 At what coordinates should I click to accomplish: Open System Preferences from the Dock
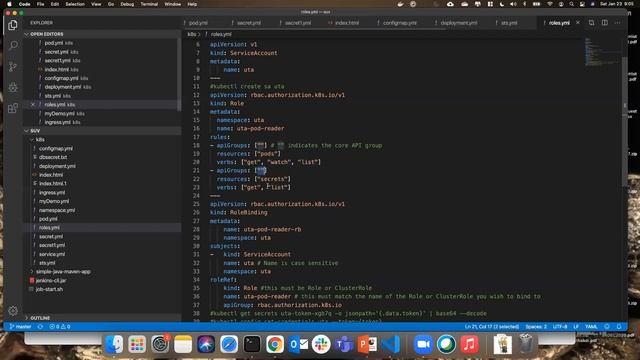pyautogui.click(x=160, y=344)
